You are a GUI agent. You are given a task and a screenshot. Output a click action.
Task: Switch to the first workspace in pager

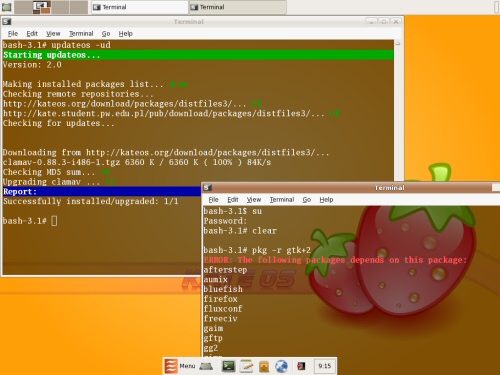tap(23, 7)
